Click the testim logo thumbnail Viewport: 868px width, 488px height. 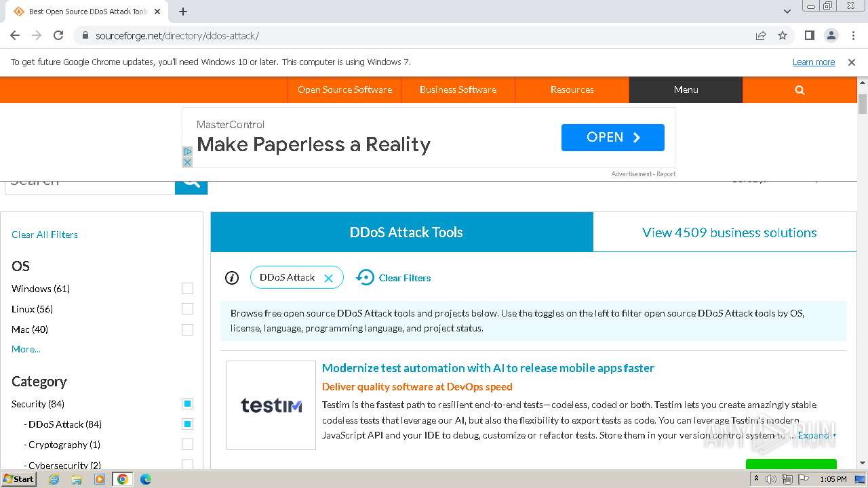point(271,405)
